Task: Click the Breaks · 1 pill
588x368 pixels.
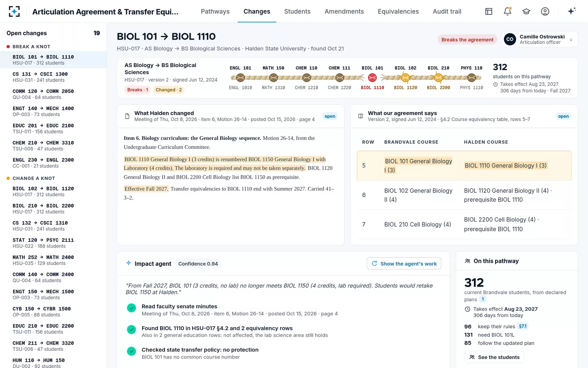Action: [138, 90]
